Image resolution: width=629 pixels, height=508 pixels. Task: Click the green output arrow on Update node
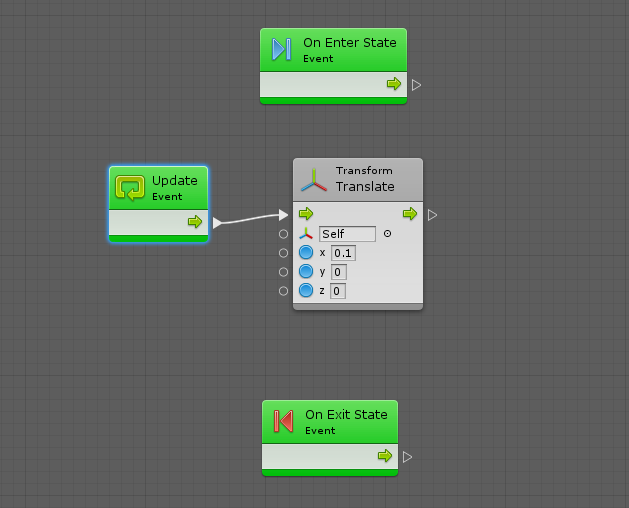click(195, 222)
